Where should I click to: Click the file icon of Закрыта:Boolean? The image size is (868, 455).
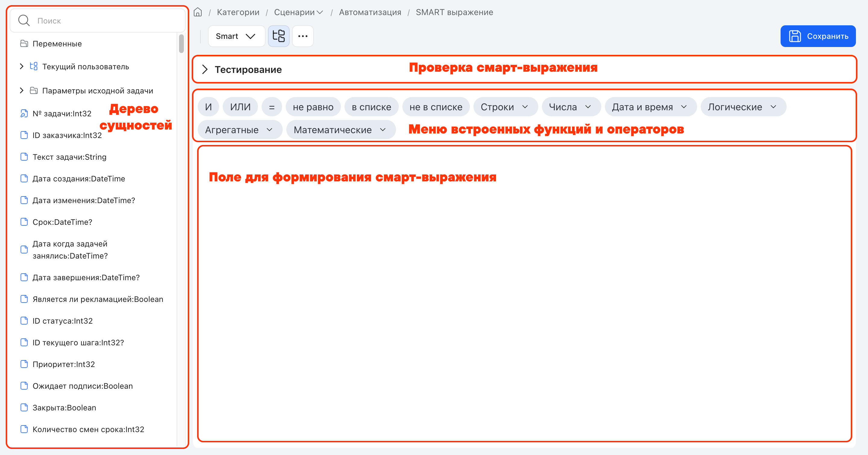click(24, 407)
